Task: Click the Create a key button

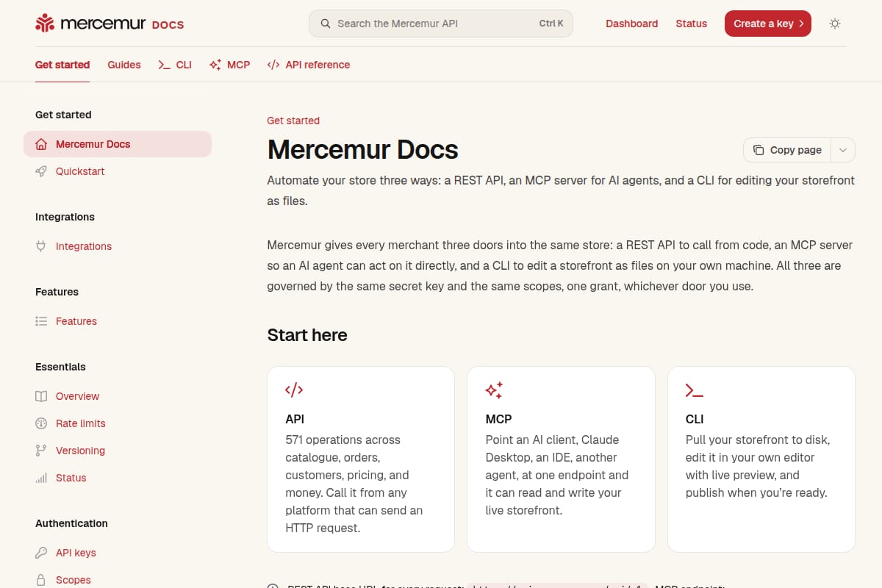Action: (768, 24)
